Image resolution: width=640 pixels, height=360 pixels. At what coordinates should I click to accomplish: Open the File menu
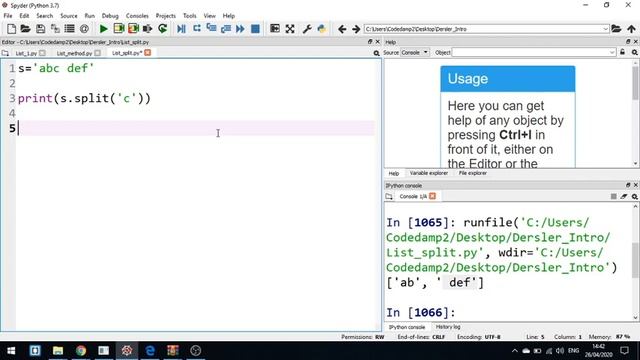click(x=8, y=16)
